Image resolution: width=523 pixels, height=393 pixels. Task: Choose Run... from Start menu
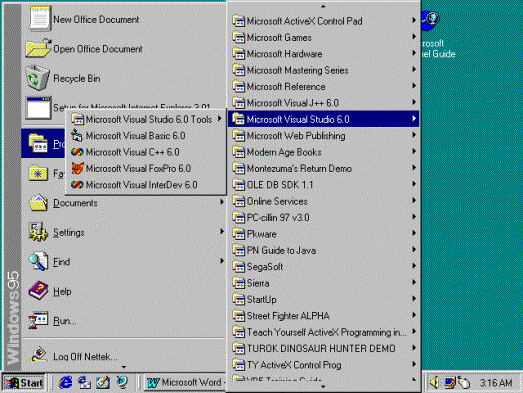click(123, 320)
